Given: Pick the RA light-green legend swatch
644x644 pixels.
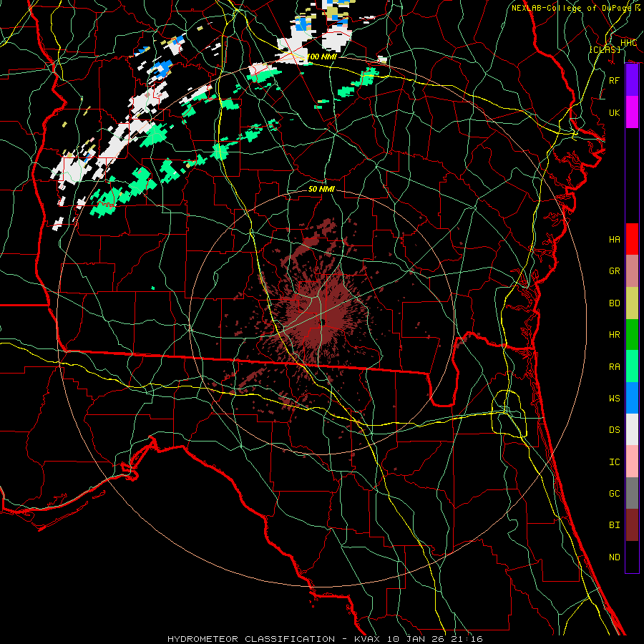Looking at the screenshot, I should point(632,366).
